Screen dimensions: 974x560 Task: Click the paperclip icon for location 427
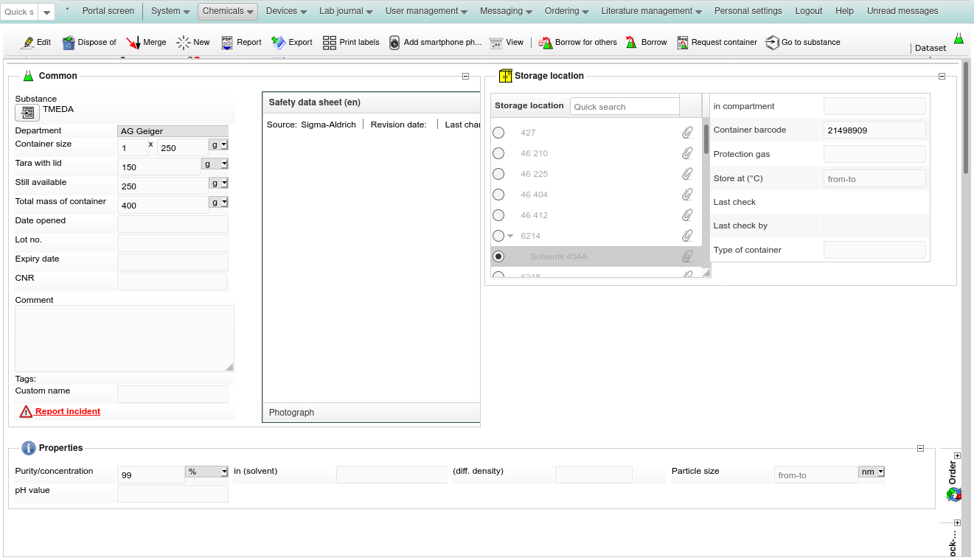pyautogui.click(x=686, y=133)
